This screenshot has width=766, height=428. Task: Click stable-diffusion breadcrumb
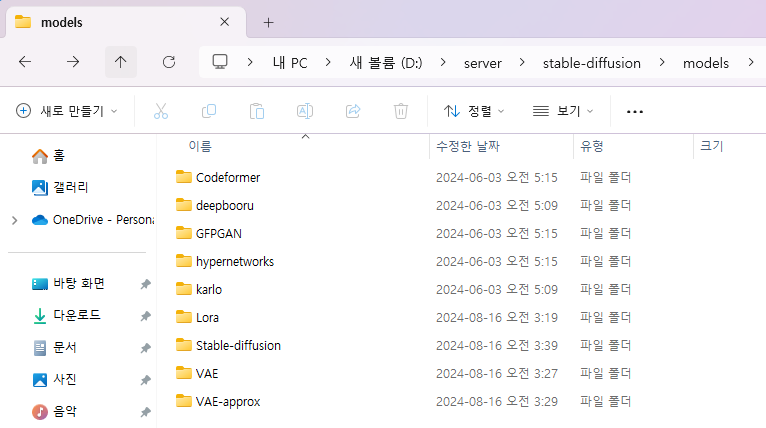click(592, 63)
